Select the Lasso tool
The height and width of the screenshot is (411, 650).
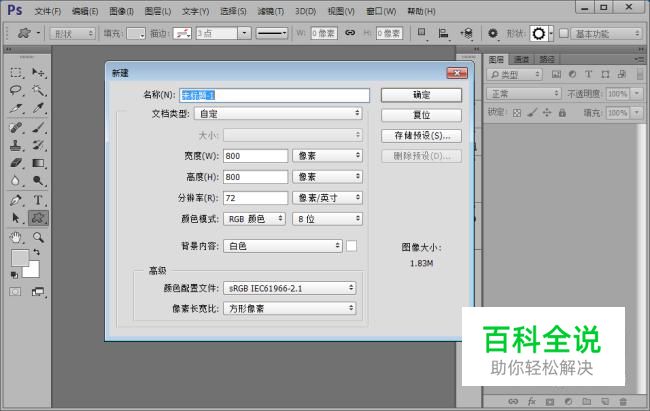point(16,90)
